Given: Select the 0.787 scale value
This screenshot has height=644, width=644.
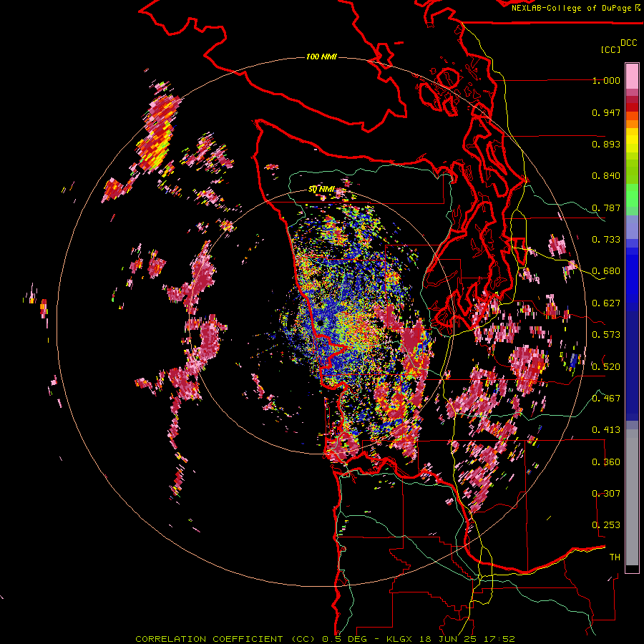Looking at the screenshot, I should [606, 208].
